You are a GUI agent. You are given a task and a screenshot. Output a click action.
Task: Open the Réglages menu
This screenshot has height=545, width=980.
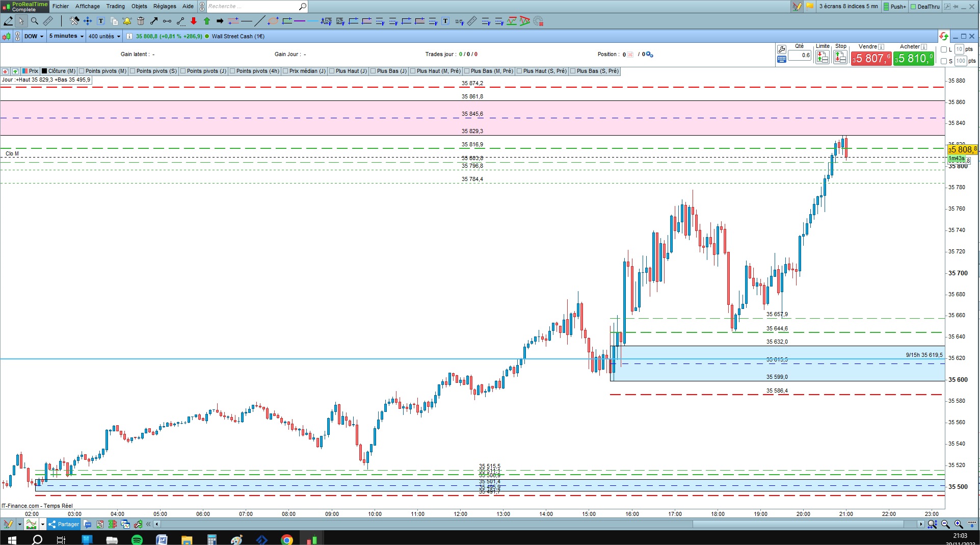click(x=165, y=7)
